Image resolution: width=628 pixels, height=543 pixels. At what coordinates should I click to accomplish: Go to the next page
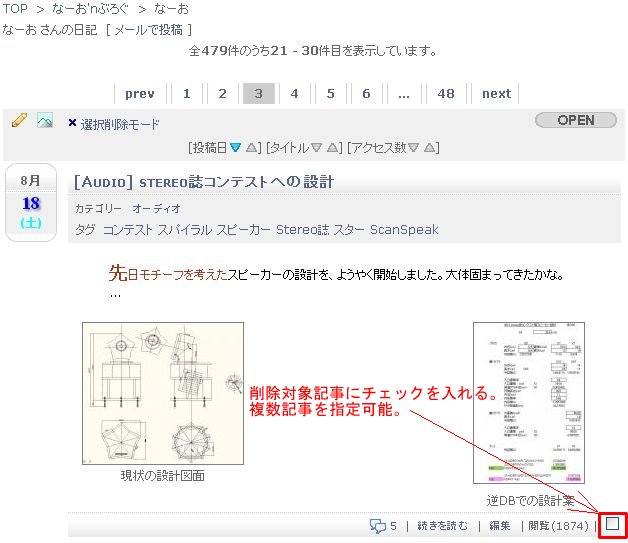[x=496, y=94]
